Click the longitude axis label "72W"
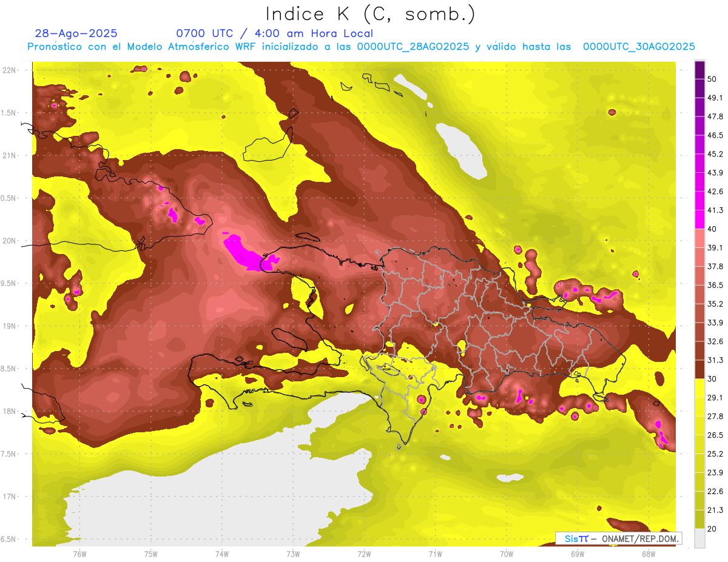Screen dimensions: 728x562 tap(364, 554)
